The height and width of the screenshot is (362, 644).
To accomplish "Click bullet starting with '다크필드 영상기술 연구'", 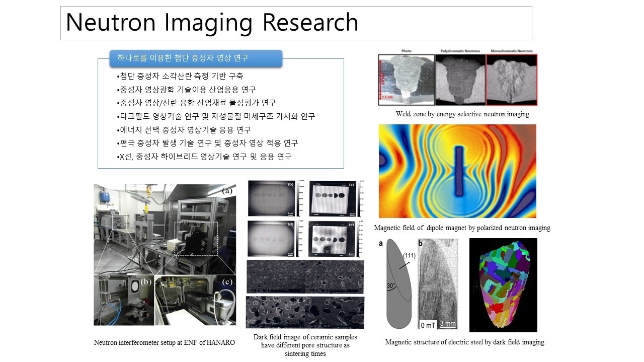I will [215, 116].
